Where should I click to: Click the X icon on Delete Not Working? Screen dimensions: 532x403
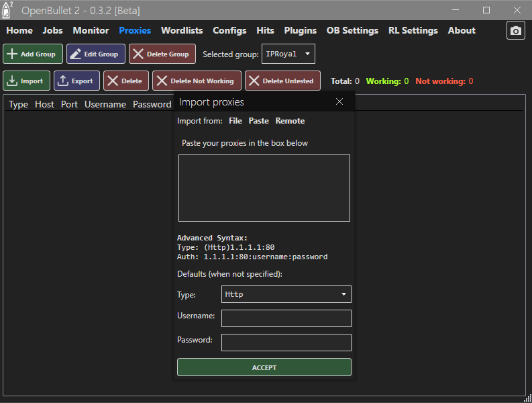tap(162, 81)
